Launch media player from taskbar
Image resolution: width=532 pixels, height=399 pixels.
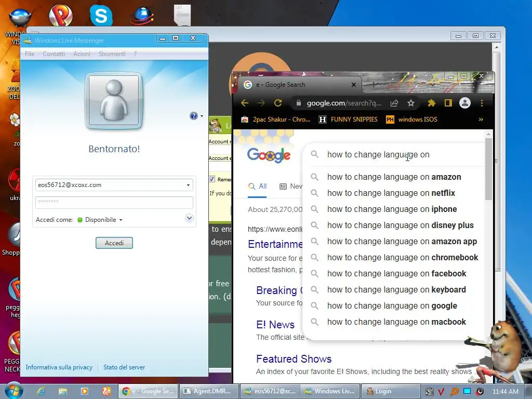[x=85, y=391]
